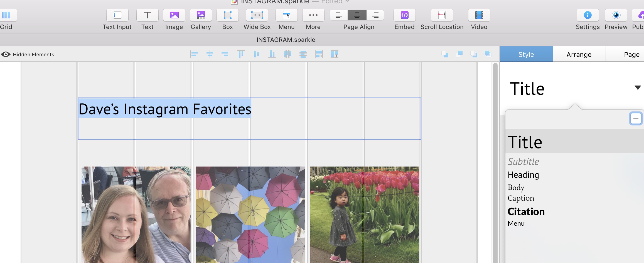
Task: Align selected elements to left edges
Action: pos(194,54)
